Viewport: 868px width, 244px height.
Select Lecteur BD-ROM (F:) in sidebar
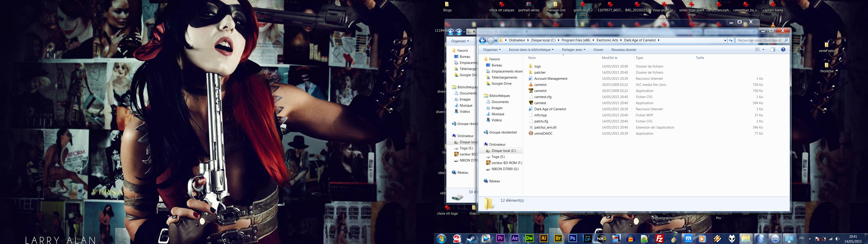tap(506, 163)
